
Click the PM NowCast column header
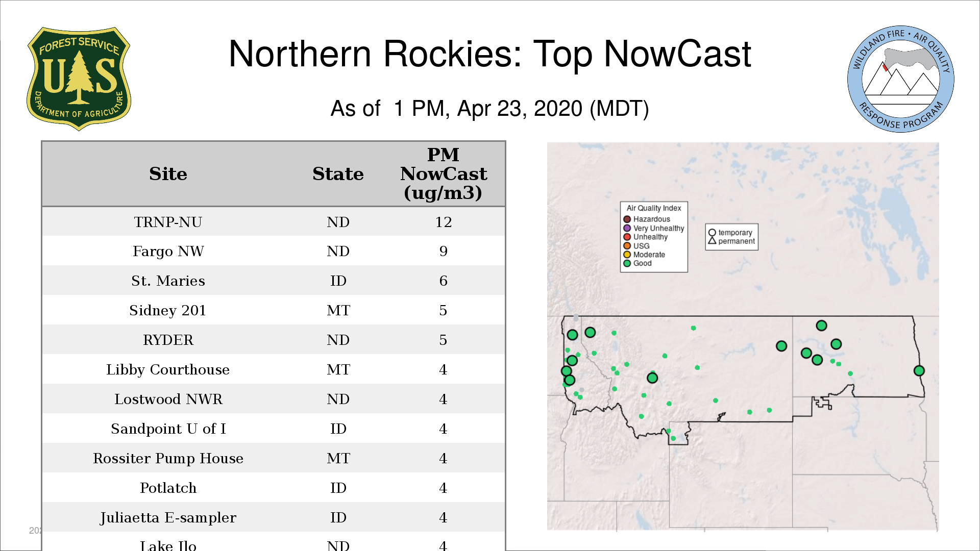[443, 174]
